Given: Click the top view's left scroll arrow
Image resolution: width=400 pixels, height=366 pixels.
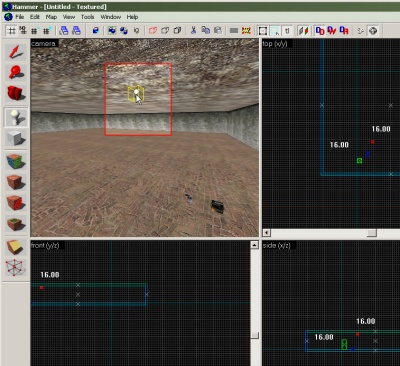Looking at the screenshot, I should (266, 232).
